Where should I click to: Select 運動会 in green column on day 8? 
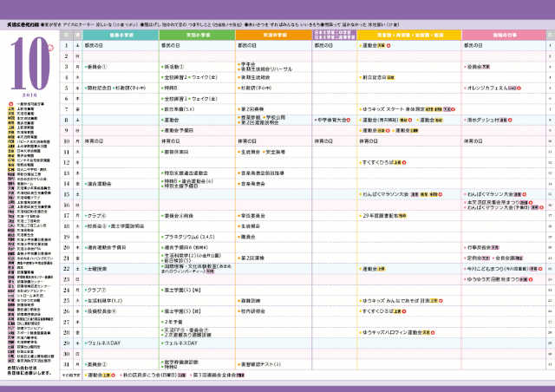(x=172, y=120)
